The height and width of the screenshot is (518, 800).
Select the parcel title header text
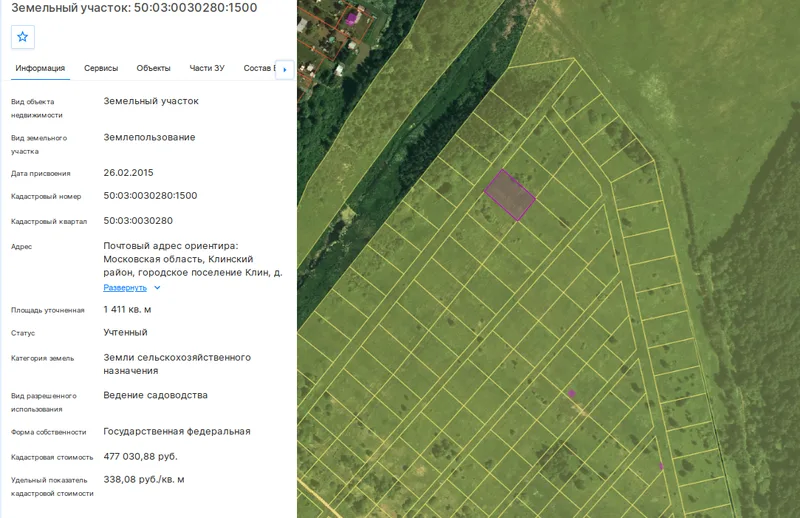(134, 8)
